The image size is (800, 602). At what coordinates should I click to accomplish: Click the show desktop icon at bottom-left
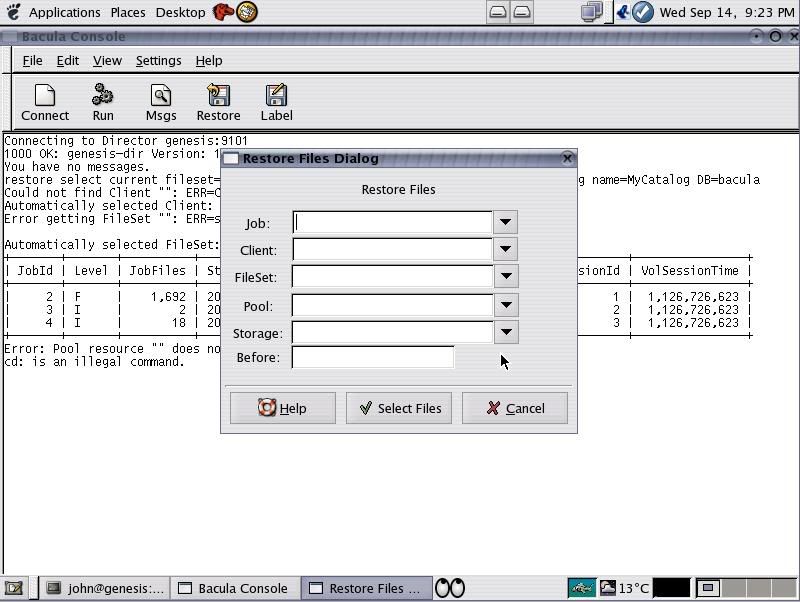pos(14,588)
